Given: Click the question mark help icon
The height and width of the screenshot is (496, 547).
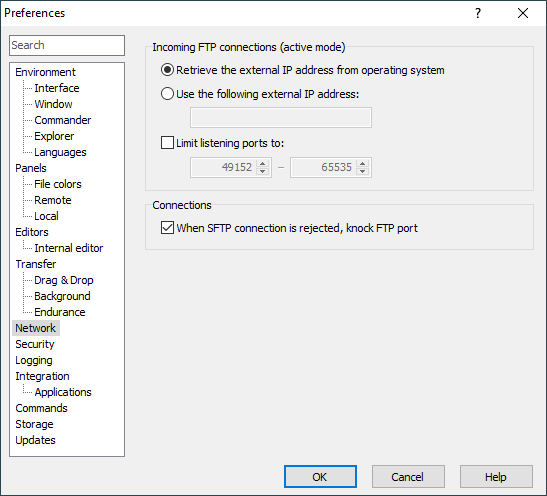Looking at the screenshot, I should [478, 13].
